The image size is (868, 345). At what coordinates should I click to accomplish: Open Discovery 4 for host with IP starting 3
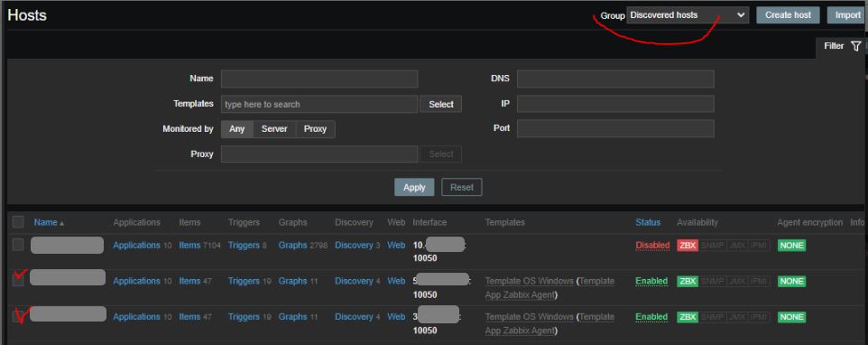354,317
